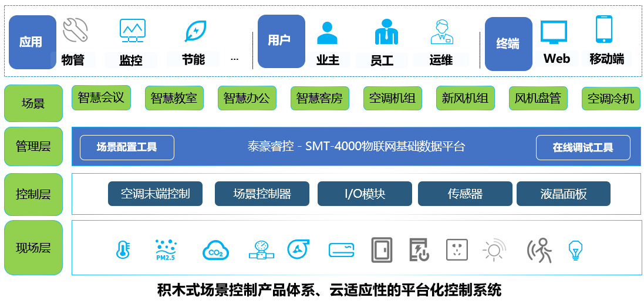Select the 场景 layer label
The width and height of the screenshot is (644, 304).
point(33,103)
